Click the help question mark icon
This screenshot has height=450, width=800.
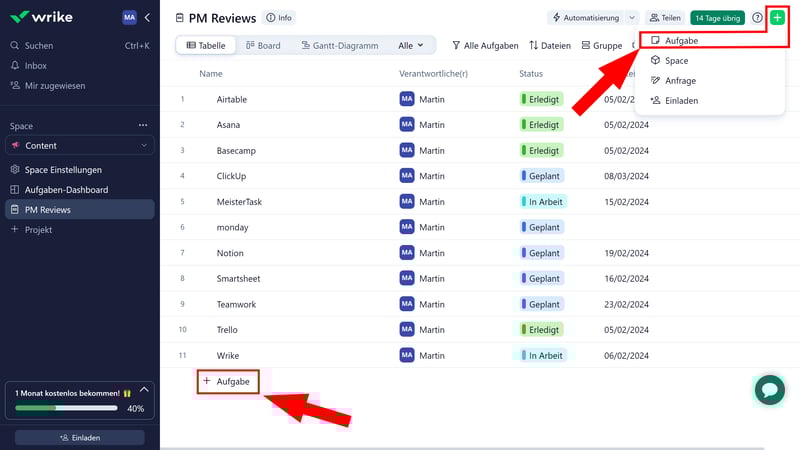[x=757, y=18]
